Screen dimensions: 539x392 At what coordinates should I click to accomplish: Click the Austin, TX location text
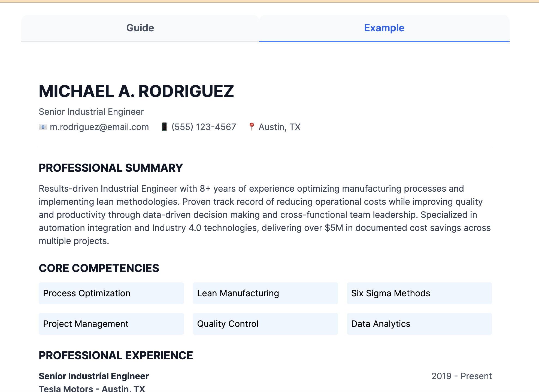pyautogui.click(x=279, y=127)
